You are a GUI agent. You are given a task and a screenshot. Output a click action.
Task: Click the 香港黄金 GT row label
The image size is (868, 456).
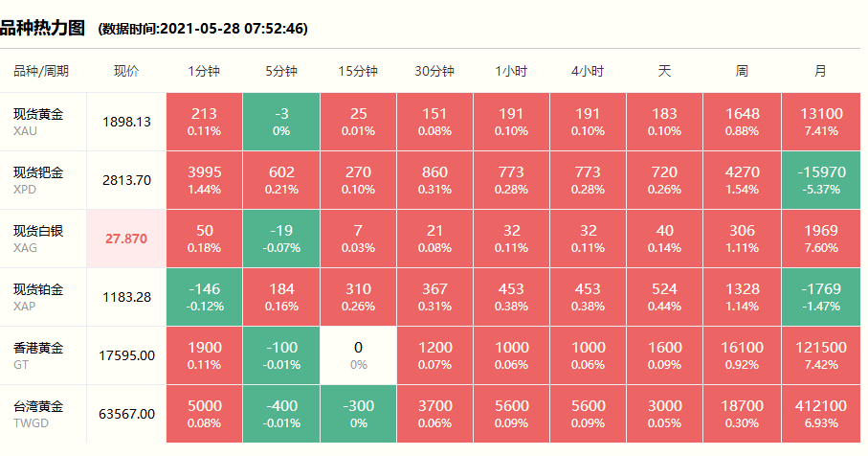tap(38, 355)
